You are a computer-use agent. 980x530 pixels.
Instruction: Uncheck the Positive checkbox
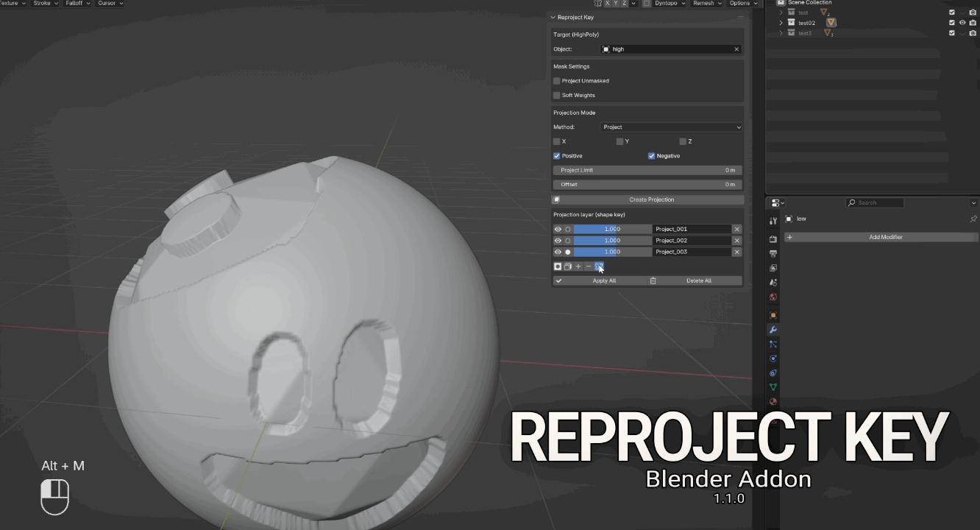557,156
